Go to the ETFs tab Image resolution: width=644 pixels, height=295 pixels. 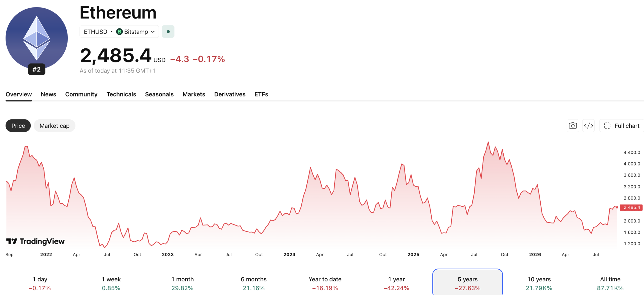click(261, 94)
